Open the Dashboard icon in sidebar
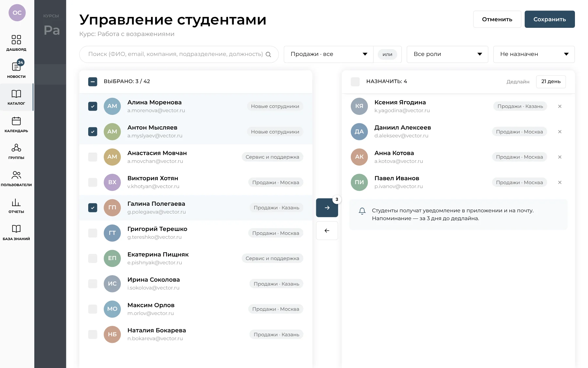 click(16, 40)
